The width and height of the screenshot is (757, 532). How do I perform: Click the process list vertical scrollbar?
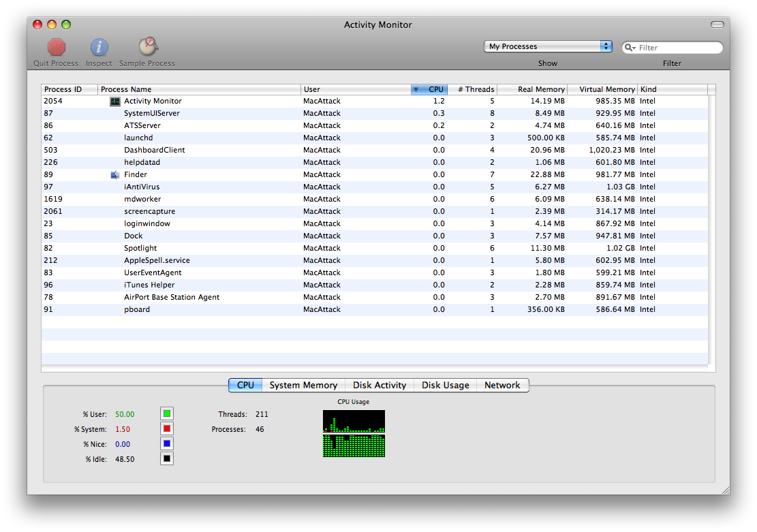pos(712,230)
